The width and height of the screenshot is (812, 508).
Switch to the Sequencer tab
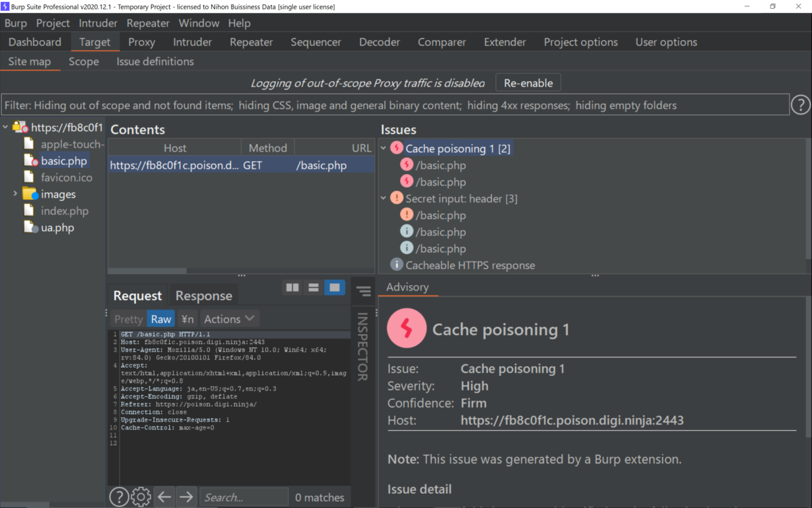point(316,42)
